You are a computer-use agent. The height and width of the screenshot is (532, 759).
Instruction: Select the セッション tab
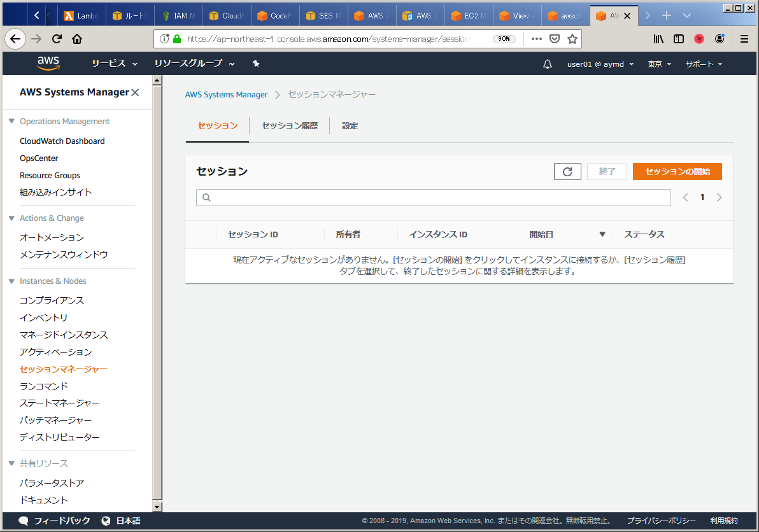[x=217, y=126]
